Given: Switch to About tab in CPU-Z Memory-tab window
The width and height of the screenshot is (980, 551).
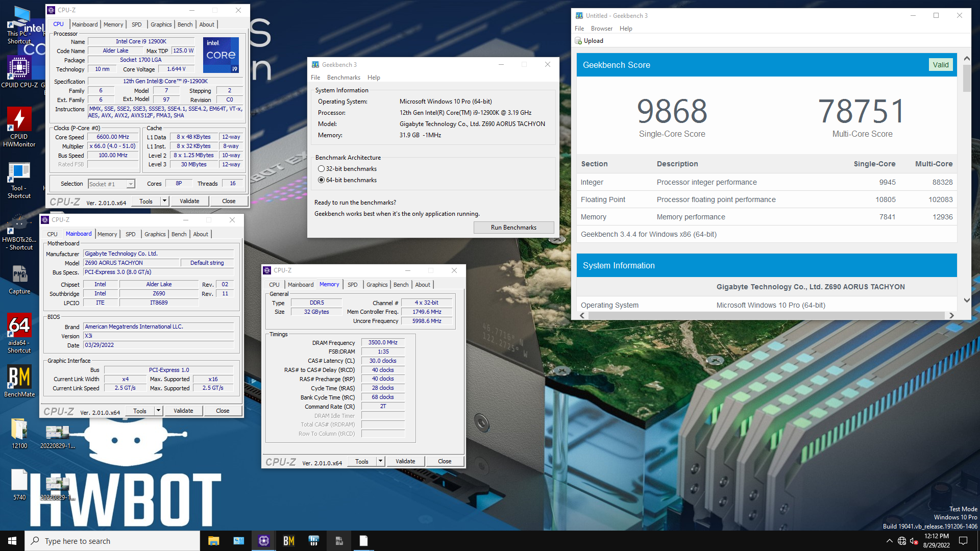Looking at the screenshot, I should (x=423, y=285).
